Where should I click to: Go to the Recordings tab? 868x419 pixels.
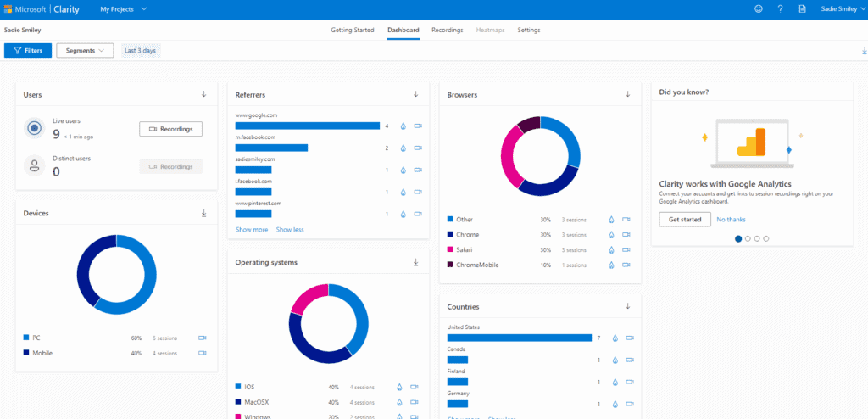(448, 30)
